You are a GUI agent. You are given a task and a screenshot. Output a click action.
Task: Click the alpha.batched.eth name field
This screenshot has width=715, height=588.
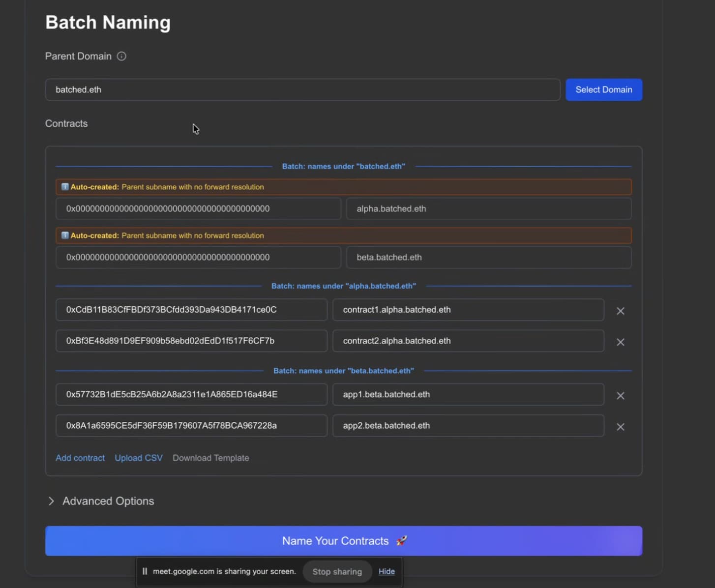tap(488, 209)
